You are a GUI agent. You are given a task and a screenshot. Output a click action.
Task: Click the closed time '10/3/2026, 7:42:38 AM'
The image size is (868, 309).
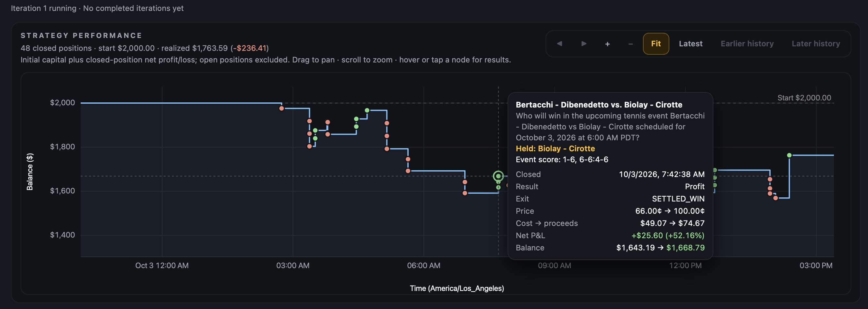coord(661,174)
